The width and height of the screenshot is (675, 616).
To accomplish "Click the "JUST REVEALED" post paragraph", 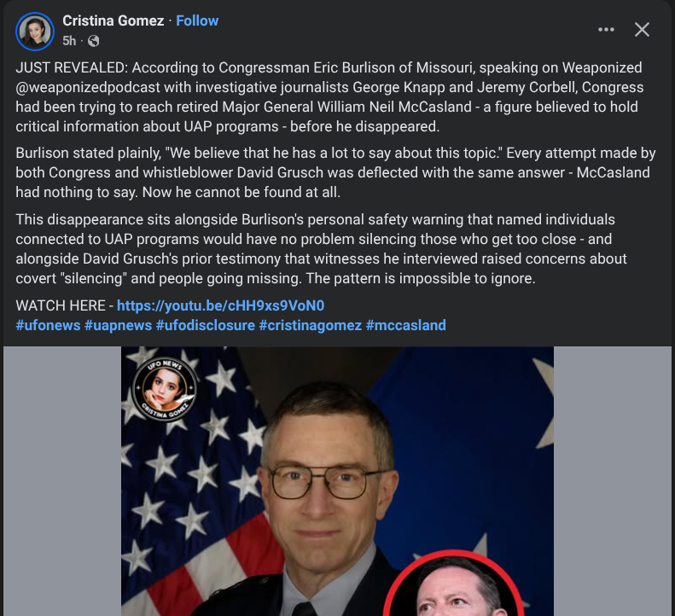I will (x=329, y=97).
